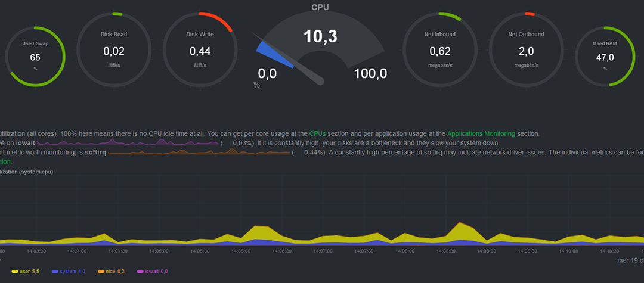This screenshot has height=283, width=644.
Task: Toggle the user legend entry
Action: click(26, 272)
